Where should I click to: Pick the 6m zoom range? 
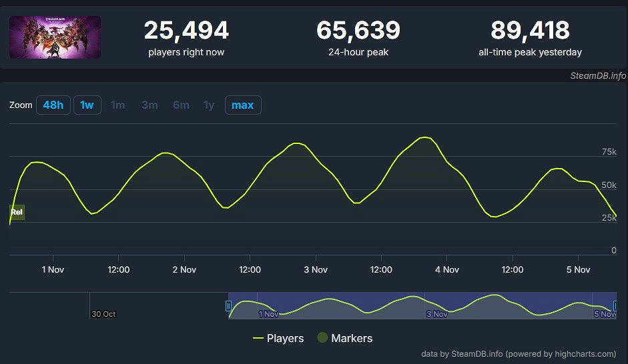pos(181,105)
